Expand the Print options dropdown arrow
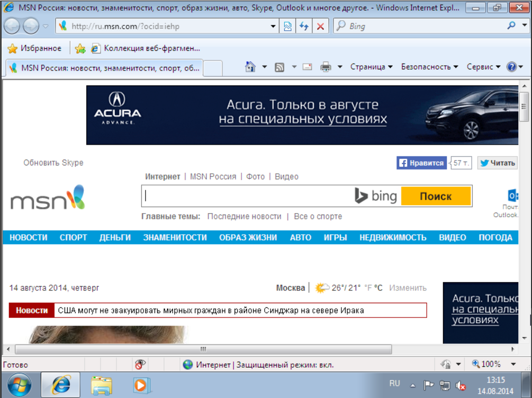The image size is (532, 398). (340, 67)
